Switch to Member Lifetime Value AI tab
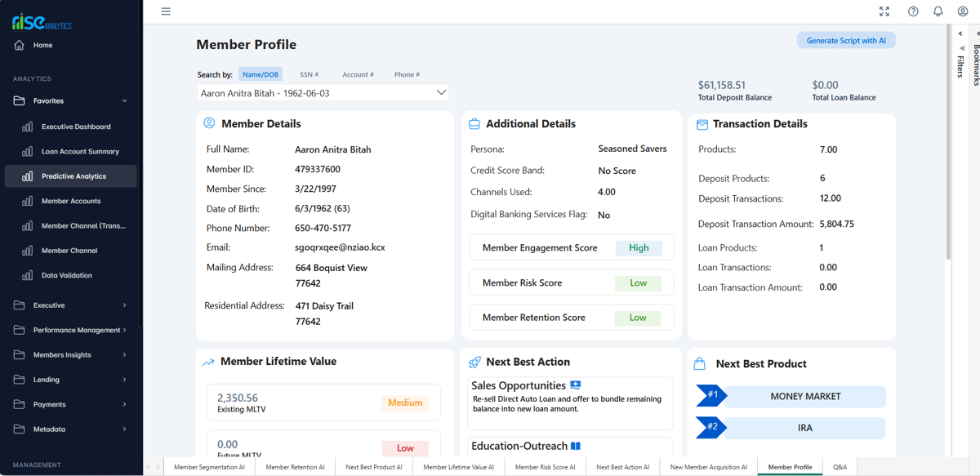Screen dimensions: 980x476 tap(458, 467)
